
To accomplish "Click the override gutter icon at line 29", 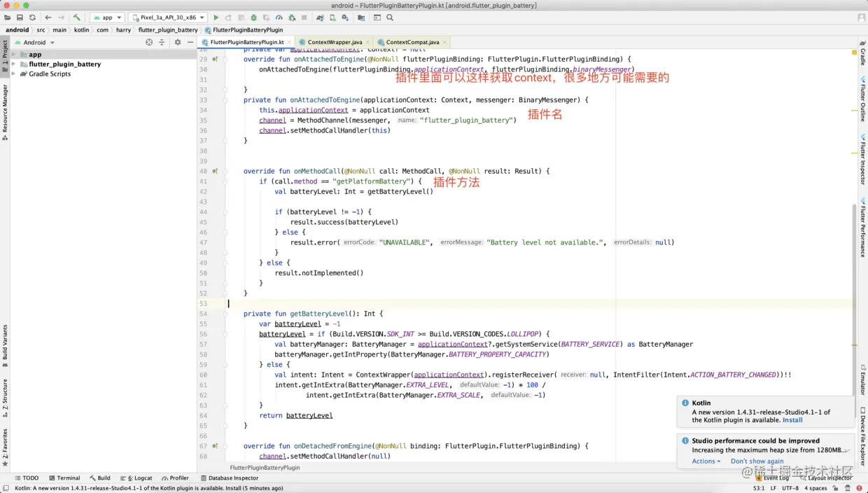I will [x=216, y=60].
